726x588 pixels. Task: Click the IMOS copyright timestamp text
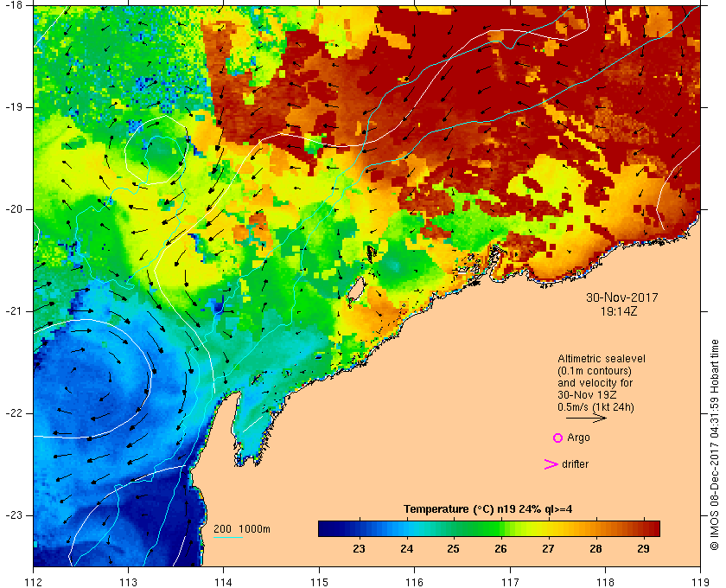coord(715,444)
